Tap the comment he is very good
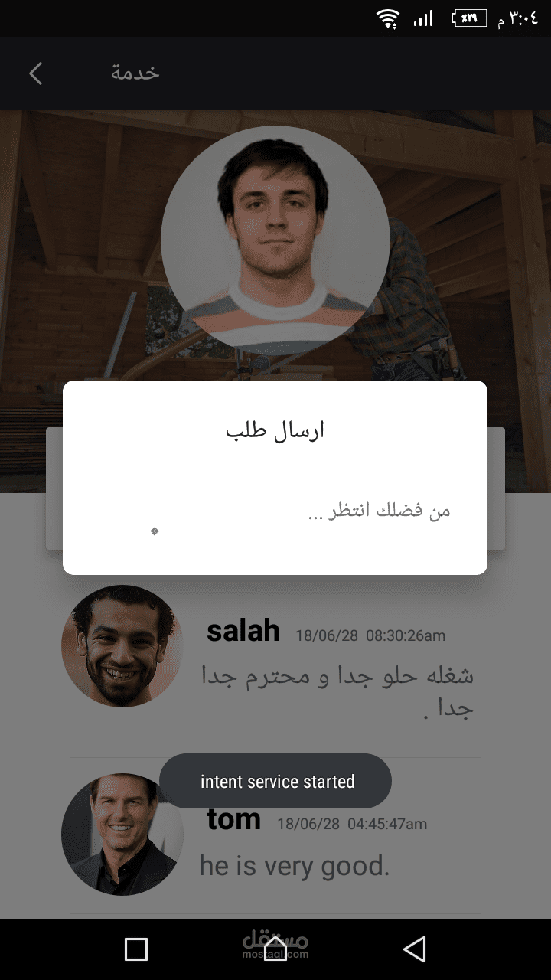The width and height of the screenshot is (551, 980). (x=295, y=866)
